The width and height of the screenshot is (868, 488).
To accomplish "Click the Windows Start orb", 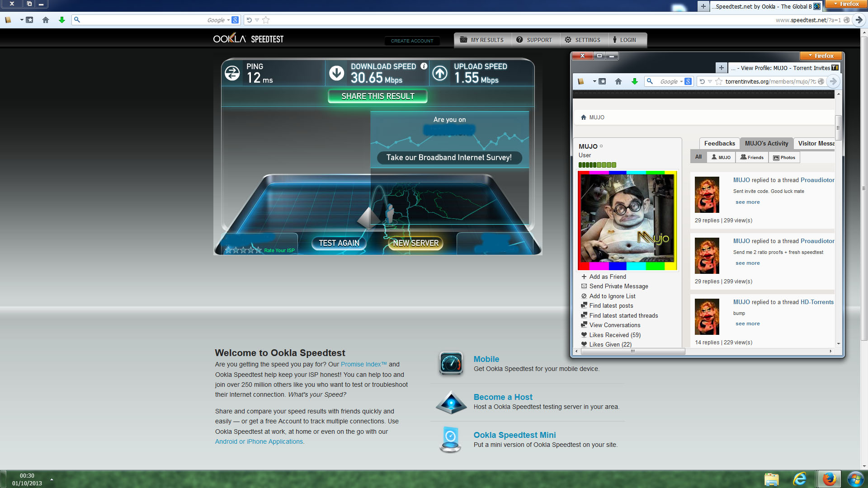I will (855, 479).
